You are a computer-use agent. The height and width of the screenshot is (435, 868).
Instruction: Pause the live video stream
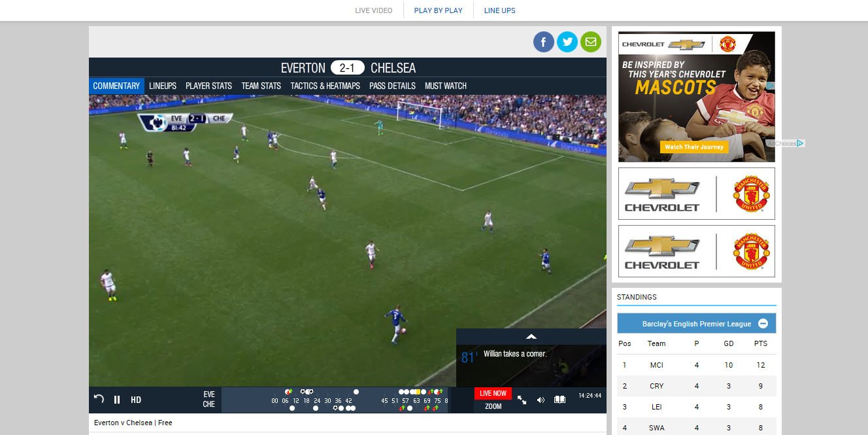pos(117,400)
